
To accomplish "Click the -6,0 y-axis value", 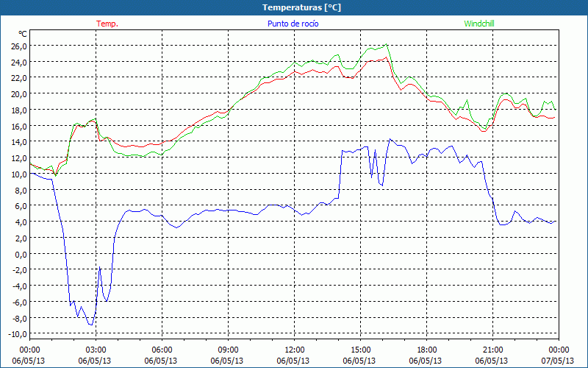I will 21,302.
